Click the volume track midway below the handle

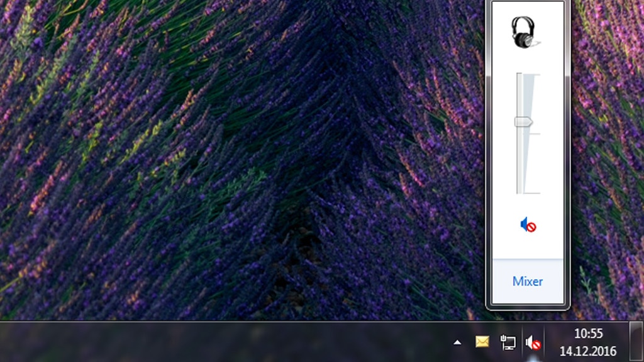click(519, 158)
